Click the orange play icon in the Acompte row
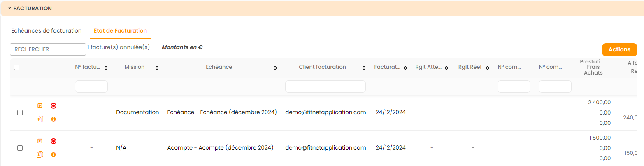The width and height of the screenshot is (644, 166). click(40, 141)
